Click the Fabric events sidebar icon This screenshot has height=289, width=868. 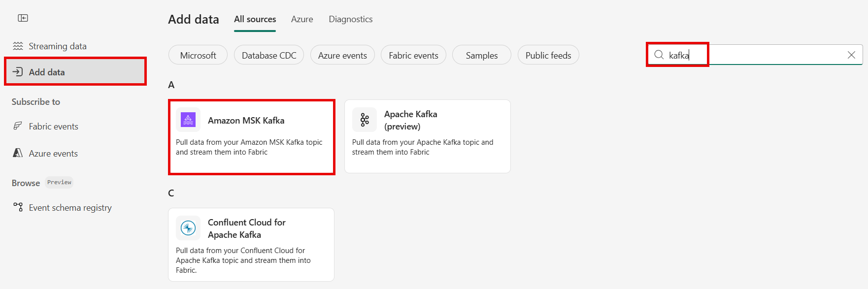click(x=18, y=126)
